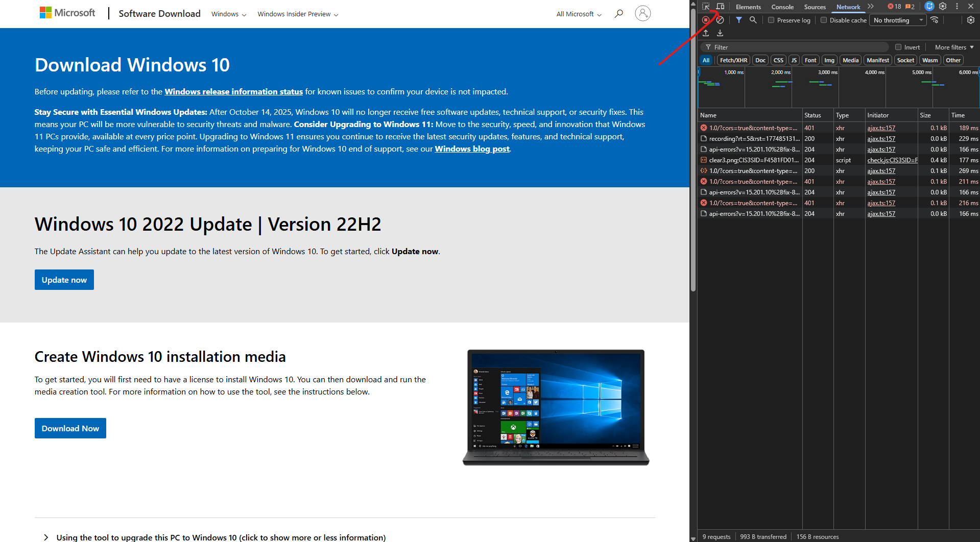This screenshot has width=980, height=542.
Task: Open the network search magnifier
Action: 753,20
